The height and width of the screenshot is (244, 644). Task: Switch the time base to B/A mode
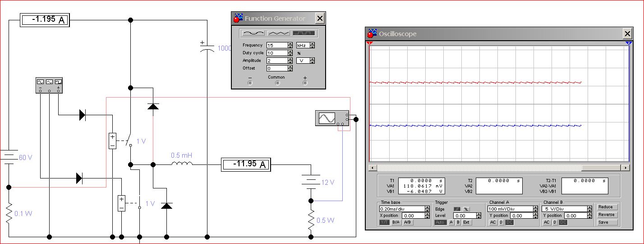[x=395, y=222]
